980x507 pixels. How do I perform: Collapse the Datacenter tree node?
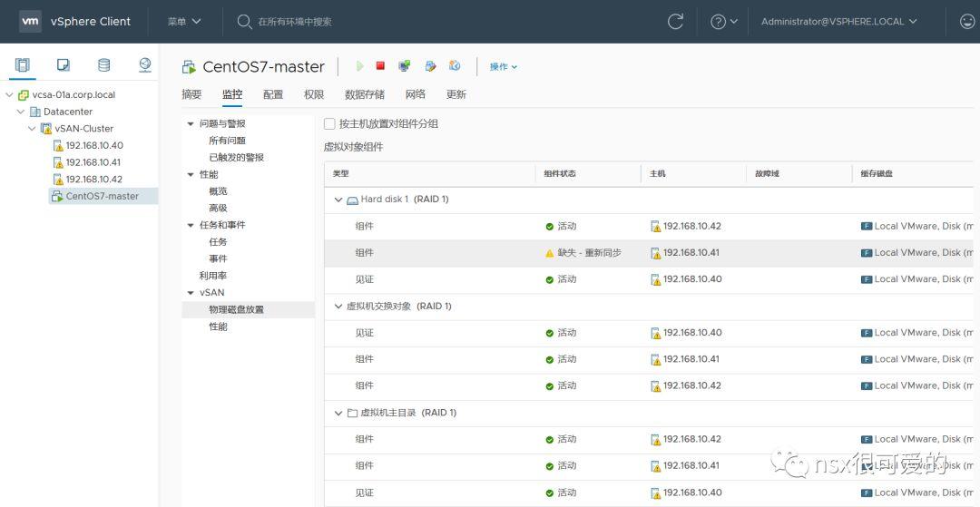(21, 112)
